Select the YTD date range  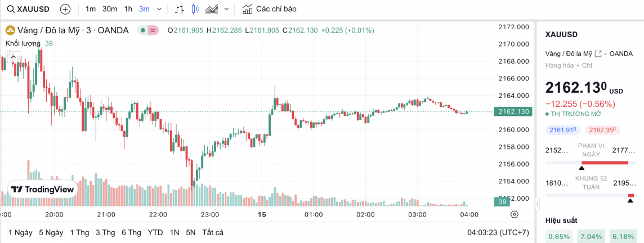[155, 232]
